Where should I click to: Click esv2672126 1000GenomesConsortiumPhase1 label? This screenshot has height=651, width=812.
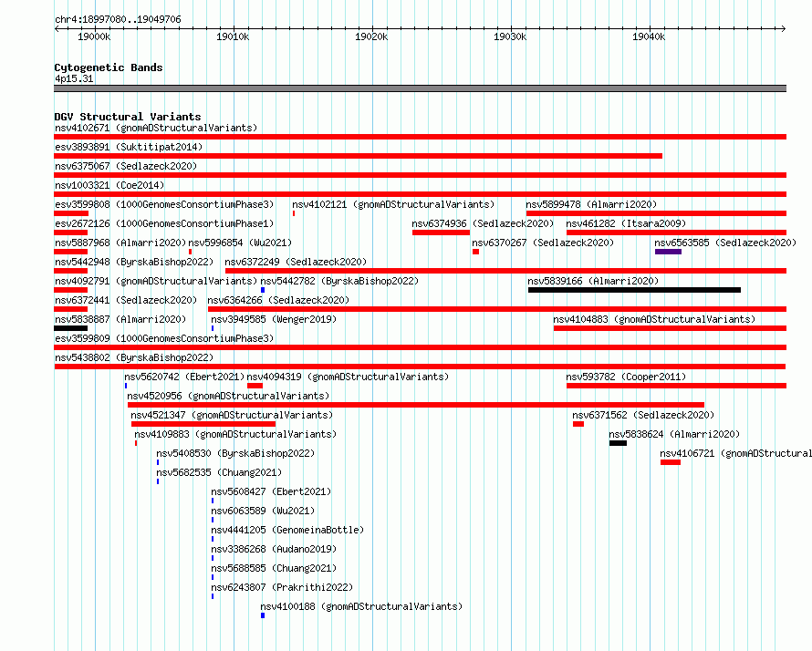[164, 223]
